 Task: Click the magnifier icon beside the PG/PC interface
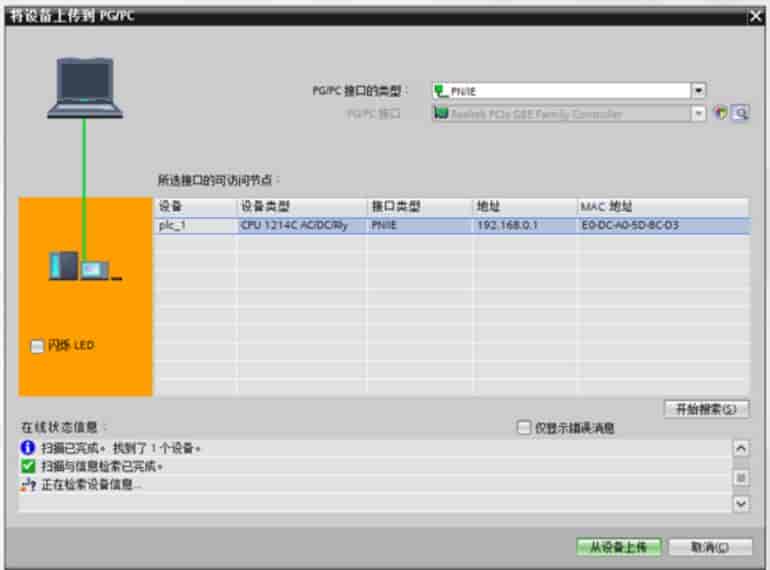[741, 113]
